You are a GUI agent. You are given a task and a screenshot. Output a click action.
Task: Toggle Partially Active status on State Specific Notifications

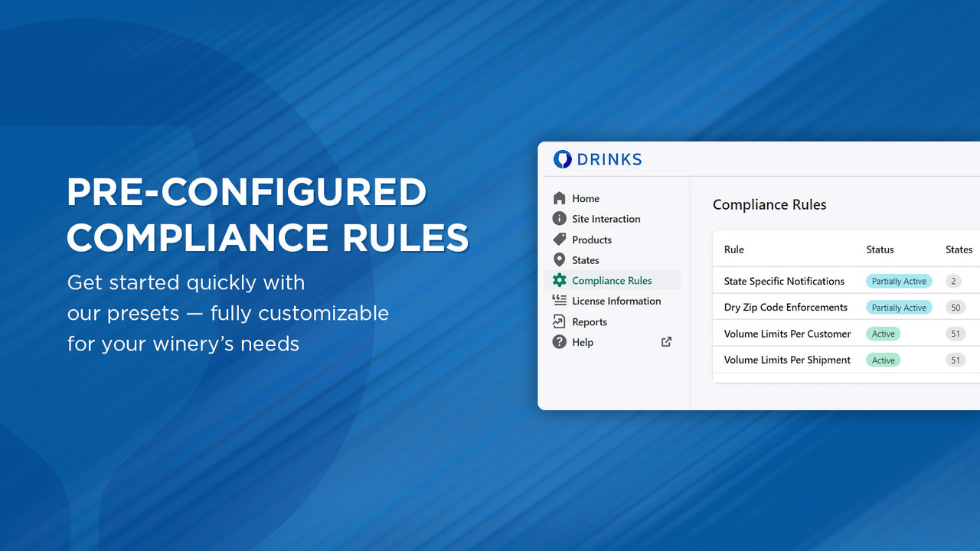coord(898,281)
